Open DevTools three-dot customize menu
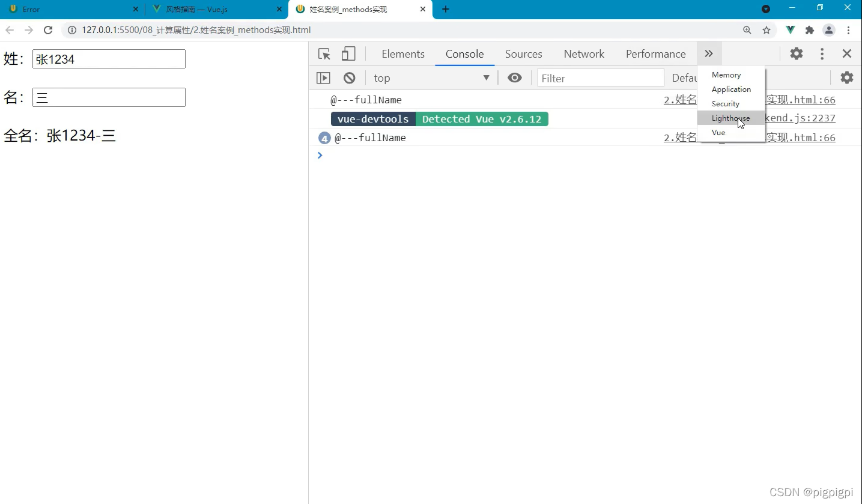Image resolution: width=862 pixels, height=504 pixels. [x=822, y=54]
